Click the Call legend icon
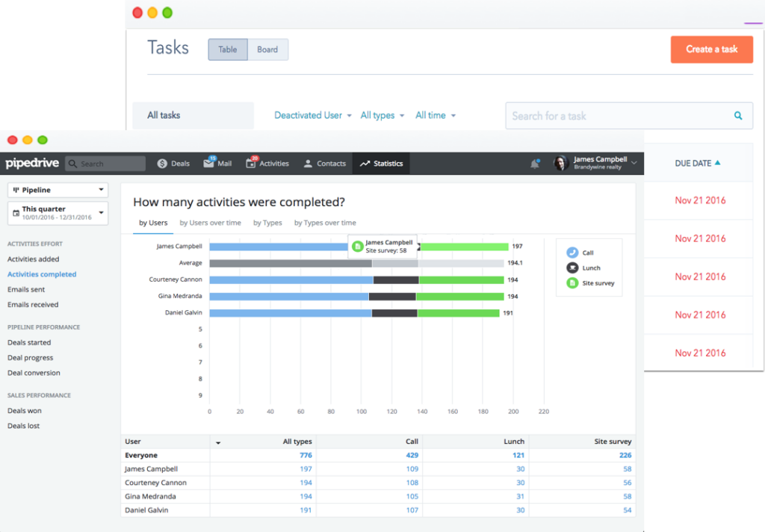 coord(572,253)
